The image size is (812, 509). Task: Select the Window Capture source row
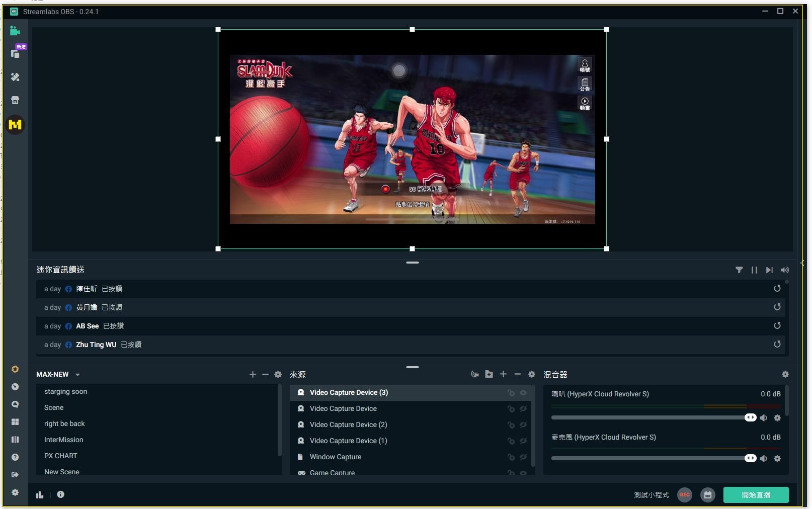click(x=410, y=457)
